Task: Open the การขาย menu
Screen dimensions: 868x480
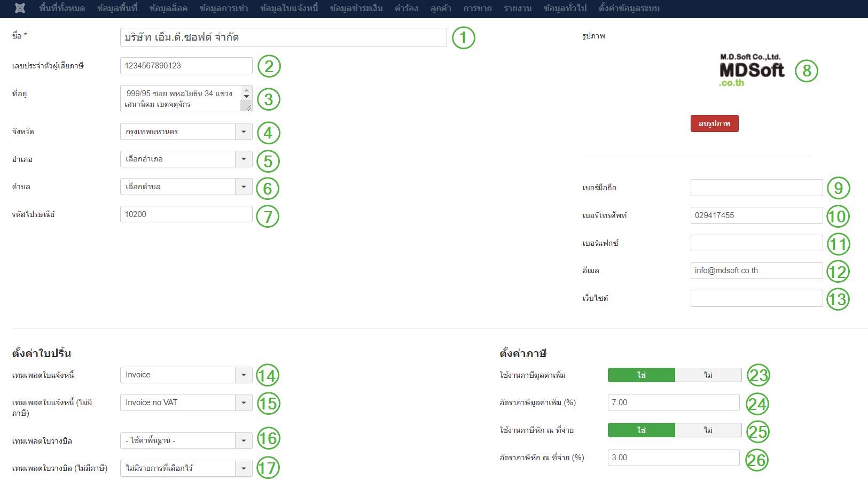Action: (478, 8)
